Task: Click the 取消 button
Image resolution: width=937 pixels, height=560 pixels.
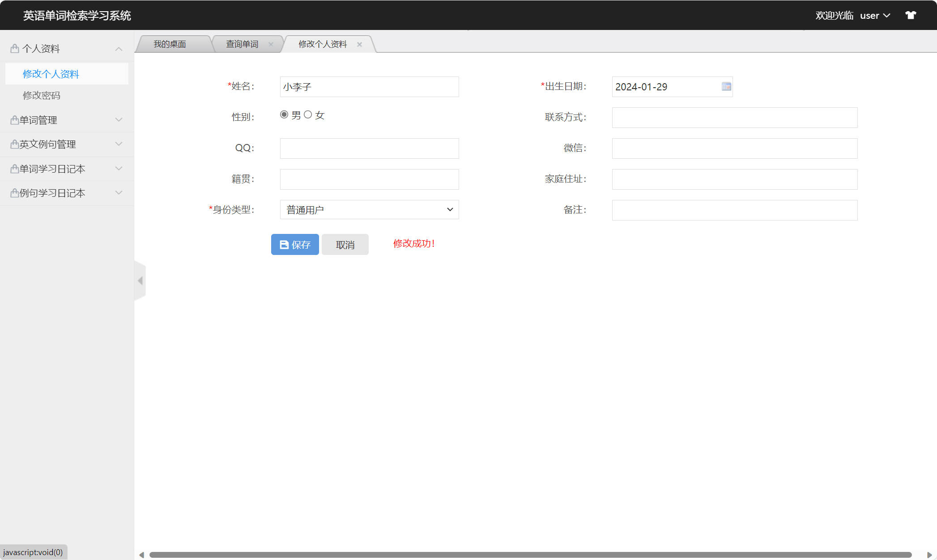Action: (345, 244)
